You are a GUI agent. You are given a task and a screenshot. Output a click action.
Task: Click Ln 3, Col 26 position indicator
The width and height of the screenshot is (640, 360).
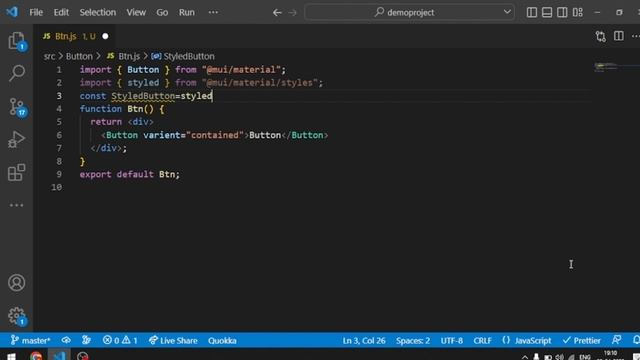tap(364, 340)
